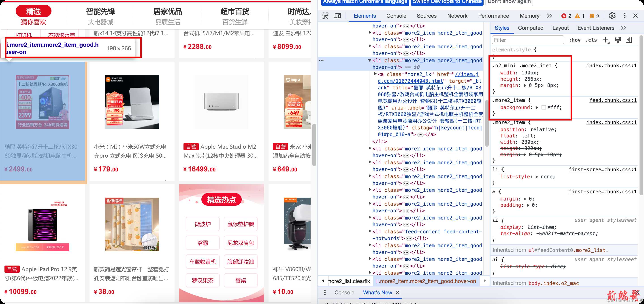The height and width of the screenshot is (304, 644).
Task: Open the selected node's ellipsis actions
Action: (321, 60)
